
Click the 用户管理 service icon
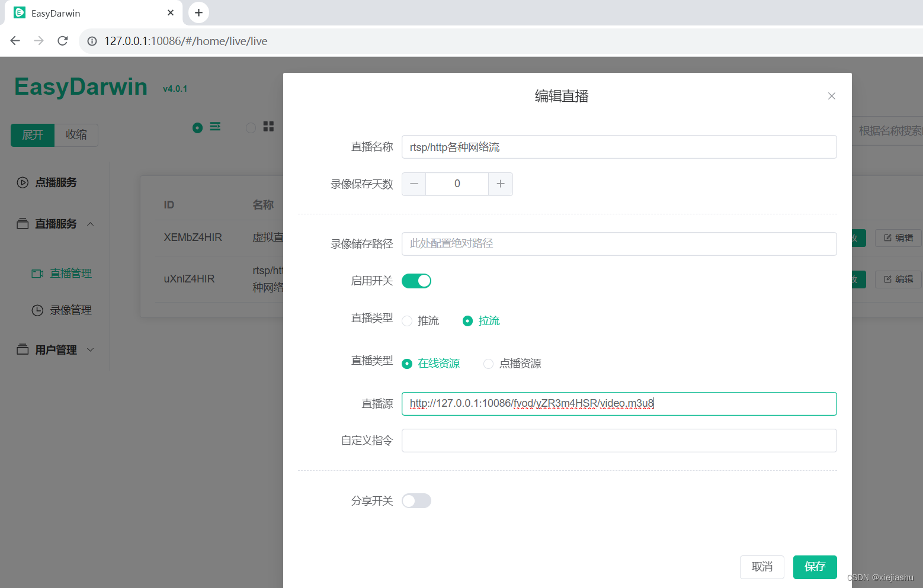pos(23,349)
